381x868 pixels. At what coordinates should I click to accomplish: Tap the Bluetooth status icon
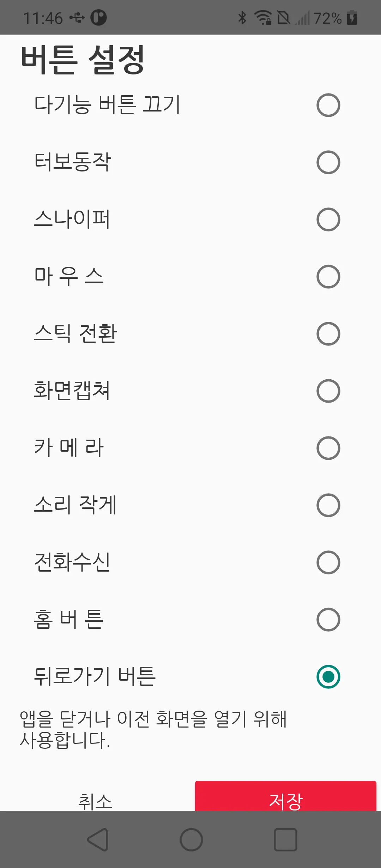click(x=242, y=18)
